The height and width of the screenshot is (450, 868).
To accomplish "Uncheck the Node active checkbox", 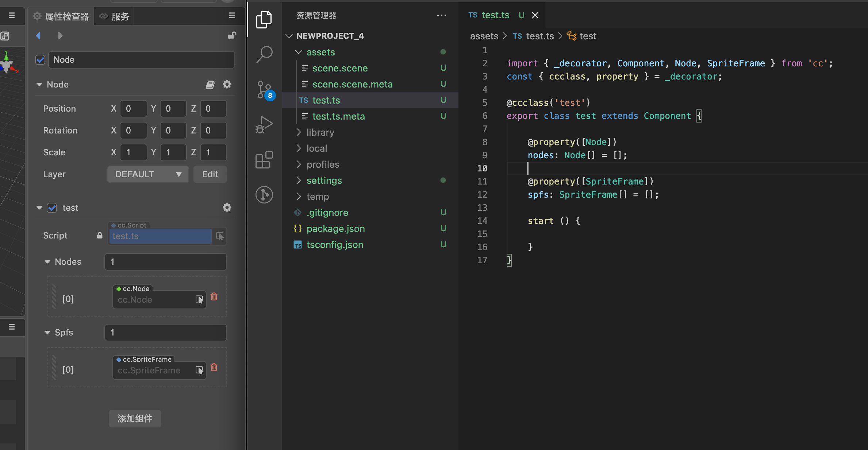I will point(40,60).
